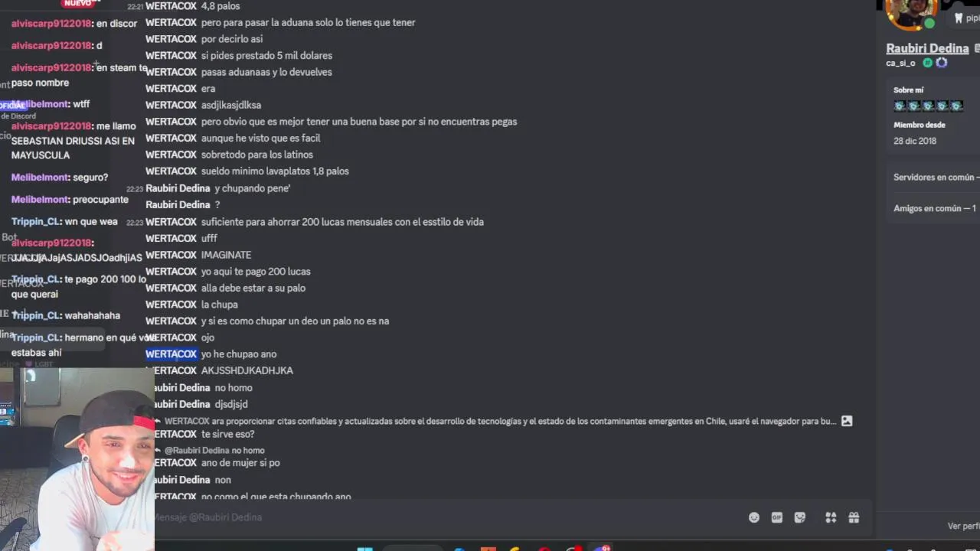Expand Amigos en común section

[935, 208]
